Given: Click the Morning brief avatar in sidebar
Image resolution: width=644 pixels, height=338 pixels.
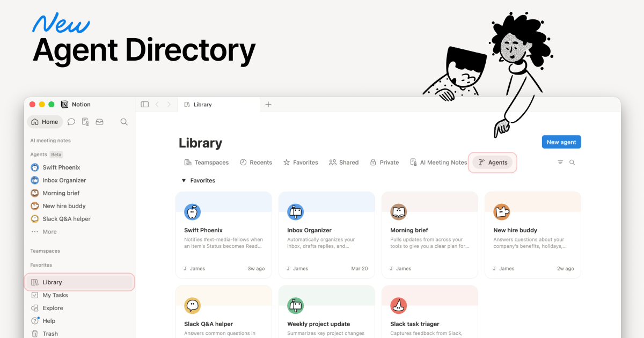Looking at the screenshot, I should coord(35,193).
